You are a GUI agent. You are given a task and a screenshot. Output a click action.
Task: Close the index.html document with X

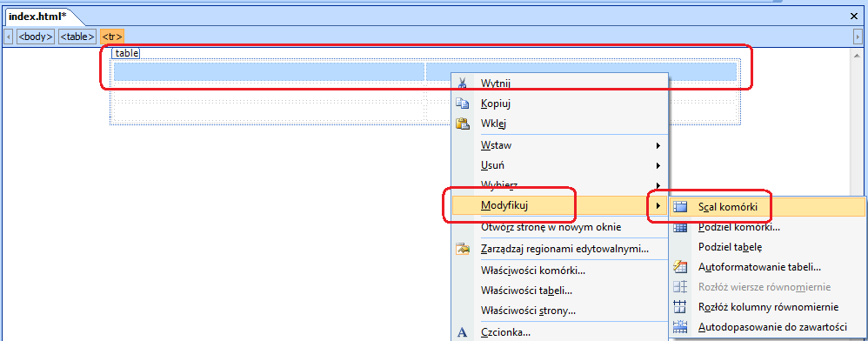tap(853, 17)
